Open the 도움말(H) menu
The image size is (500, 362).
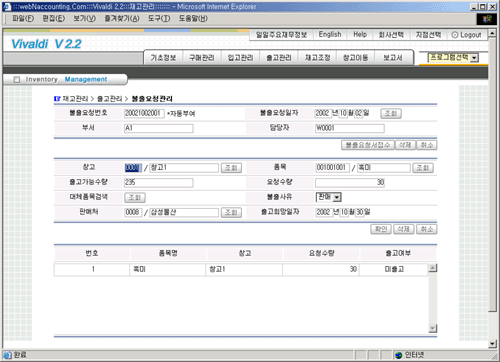193,19
